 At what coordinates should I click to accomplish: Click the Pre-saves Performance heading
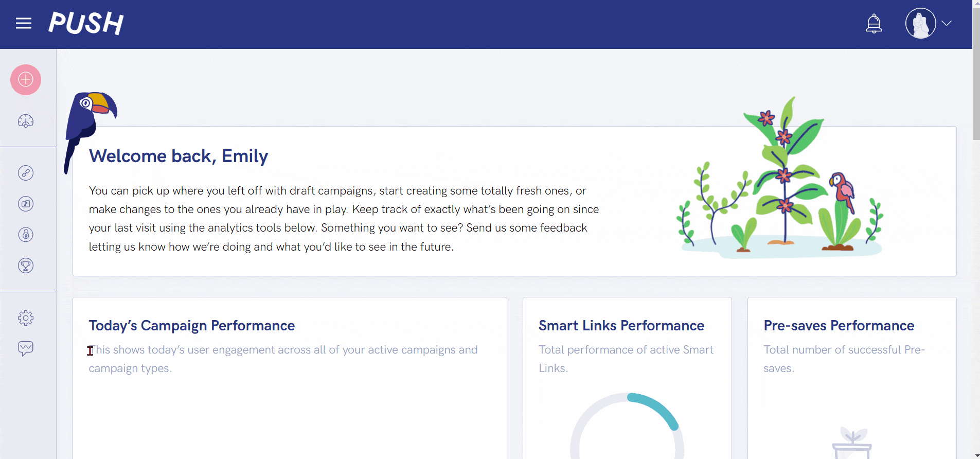839,326
